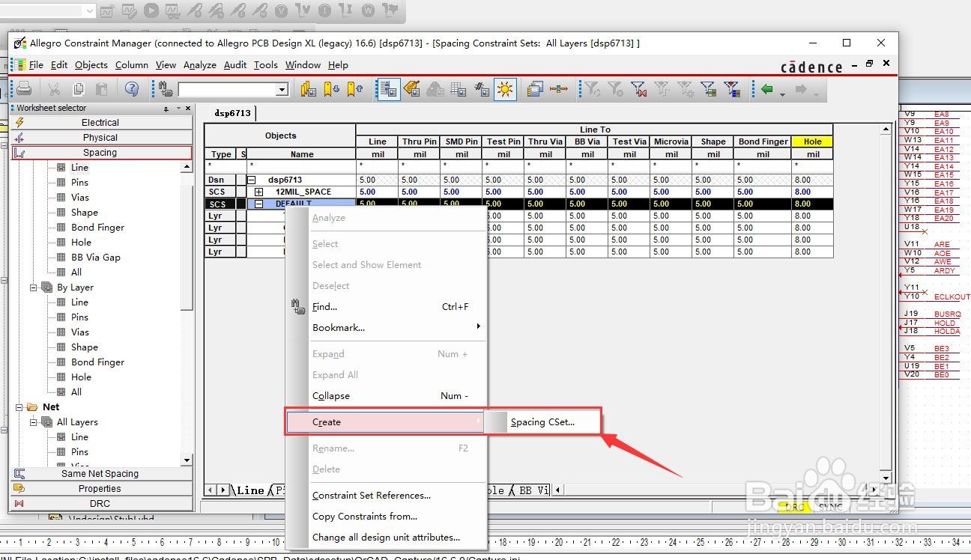The width and height of the screenshot is (971, 560).
Task: Click the funnel filter with green rows
Action: coord(708,89)
